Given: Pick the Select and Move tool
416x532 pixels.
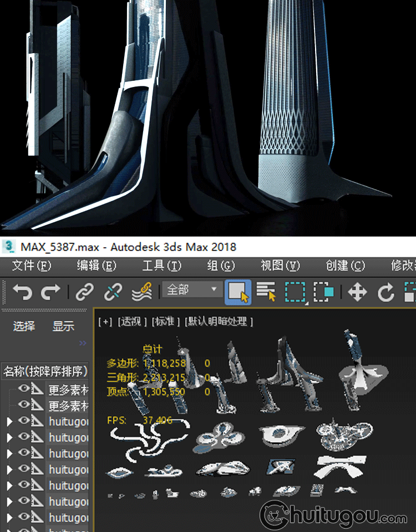Looking at the screenshot, I should 357,291.
